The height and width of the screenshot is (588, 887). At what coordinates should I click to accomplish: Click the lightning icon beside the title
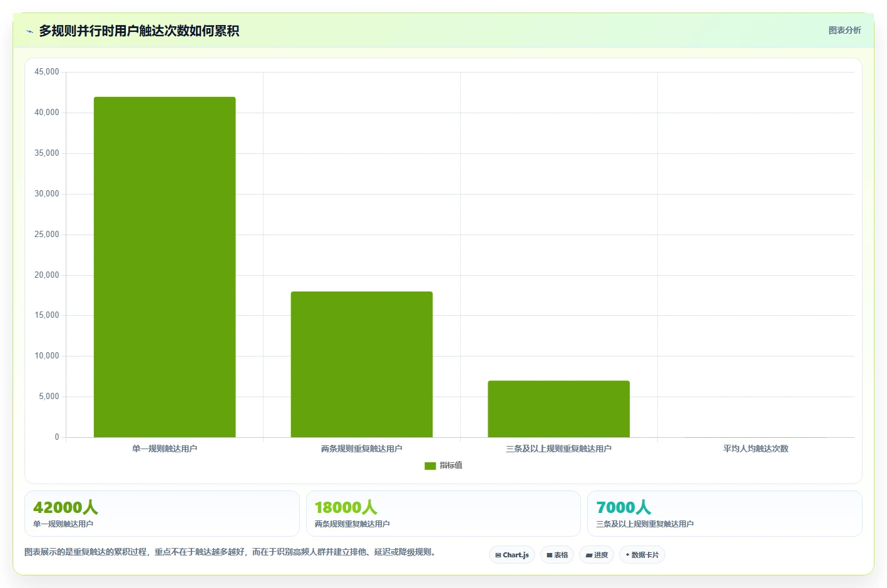click(29, 31)
